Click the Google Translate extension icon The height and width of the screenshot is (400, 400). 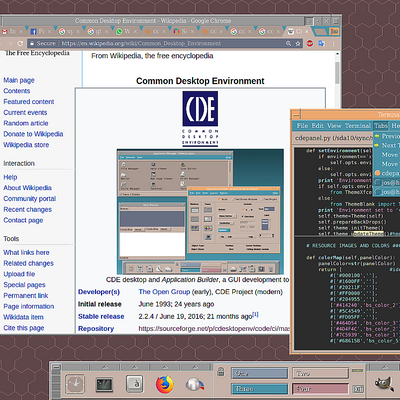[x=321, y=43]
